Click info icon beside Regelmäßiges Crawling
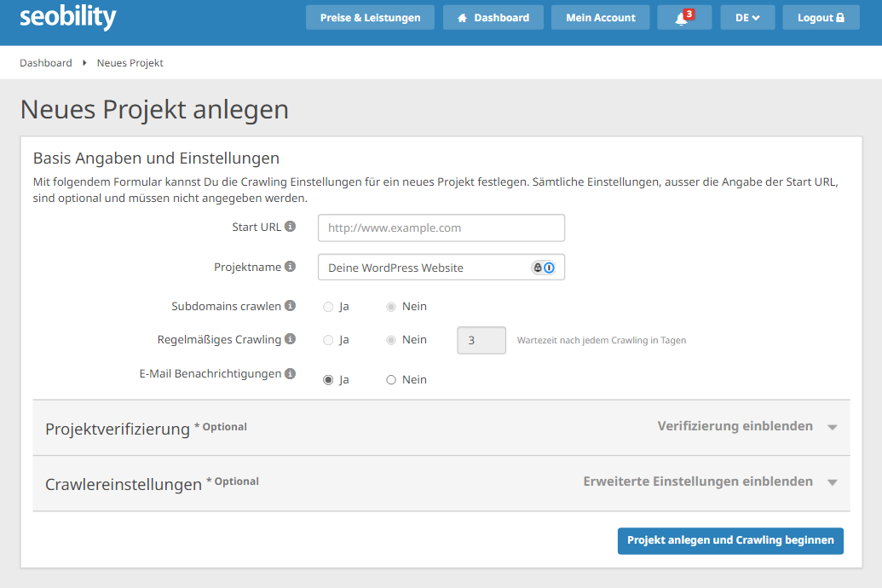The height and width of the screenshot is (588, 882). (291, 339)
